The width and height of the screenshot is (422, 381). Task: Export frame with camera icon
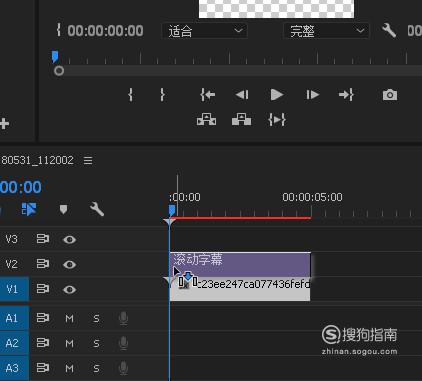point(390,95)
